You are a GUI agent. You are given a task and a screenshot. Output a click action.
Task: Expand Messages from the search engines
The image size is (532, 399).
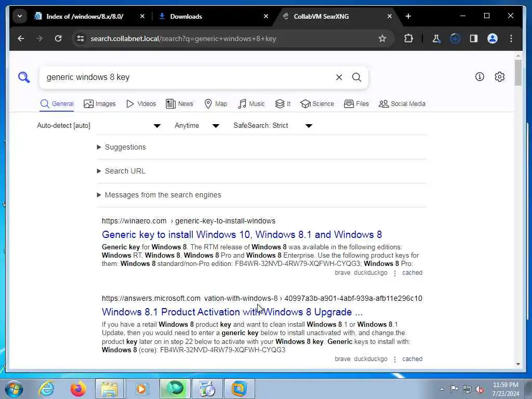coord(159,195)
